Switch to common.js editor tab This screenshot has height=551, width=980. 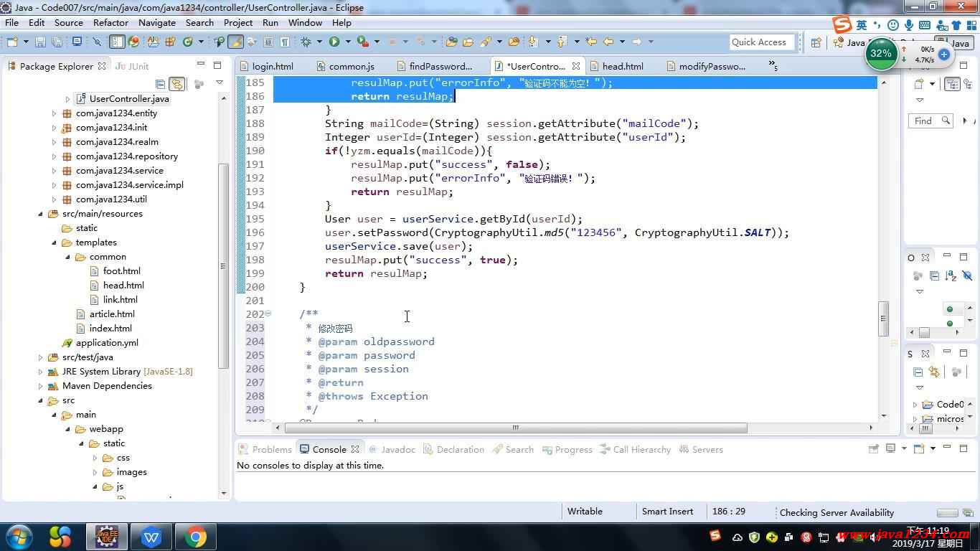(346, 66)
